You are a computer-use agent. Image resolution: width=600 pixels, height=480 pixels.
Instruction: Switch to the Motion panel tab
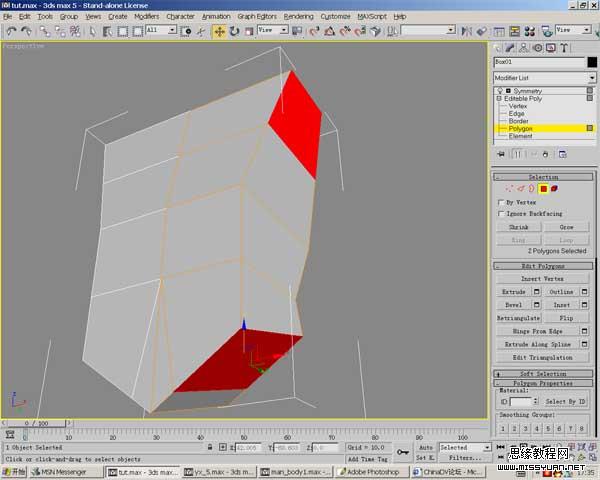(x=538, y=48)
